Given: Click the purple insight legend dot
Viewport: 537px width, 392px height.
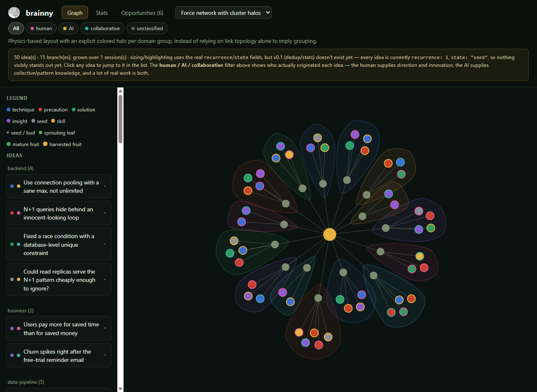Looking at the screenshot, I should pyautogui.click(x=8, y=121).
